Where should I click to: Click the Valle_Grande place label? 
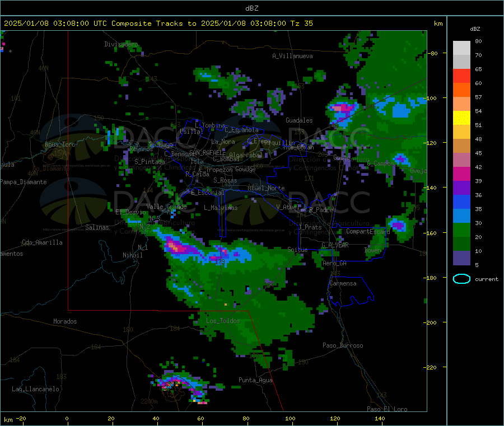(x=166, y=206)
